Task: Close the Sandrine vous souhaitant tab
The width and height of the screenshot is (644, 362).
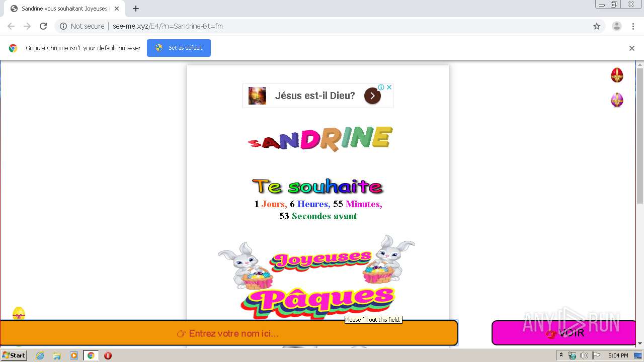Action: click(116, 9)
